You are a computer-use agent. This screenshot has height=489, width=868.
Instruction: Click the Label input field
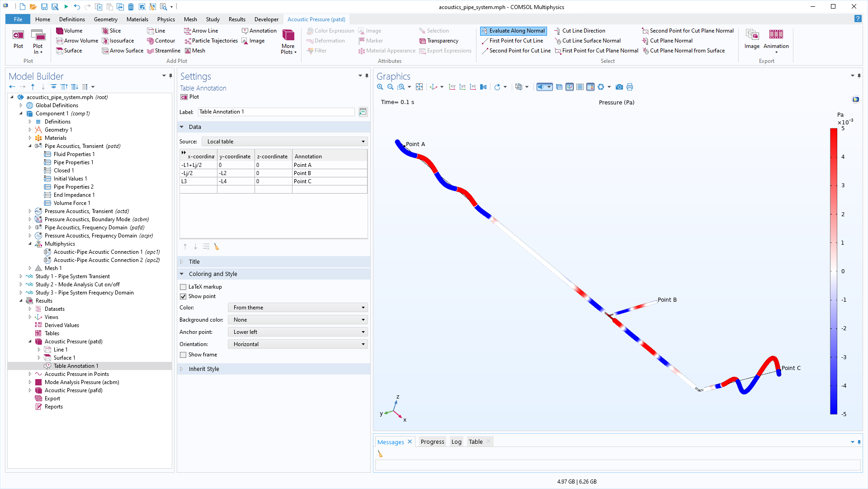tap(276, 112)
